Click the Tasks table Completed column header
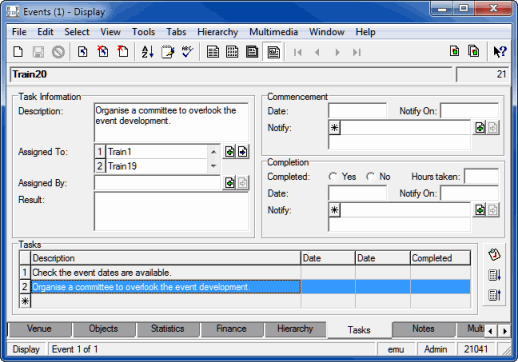 [440, 258]
